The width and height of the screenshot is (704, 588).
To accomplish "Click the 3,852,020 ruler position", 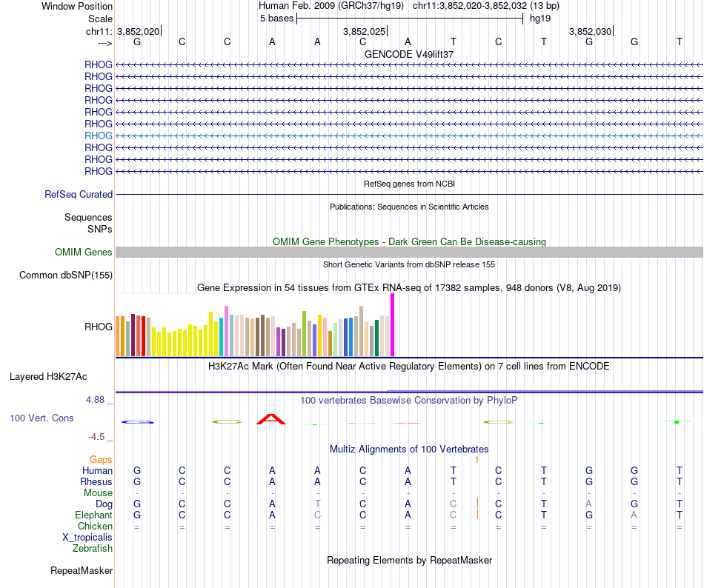I will pyautogui.click(x=138, y=31).
